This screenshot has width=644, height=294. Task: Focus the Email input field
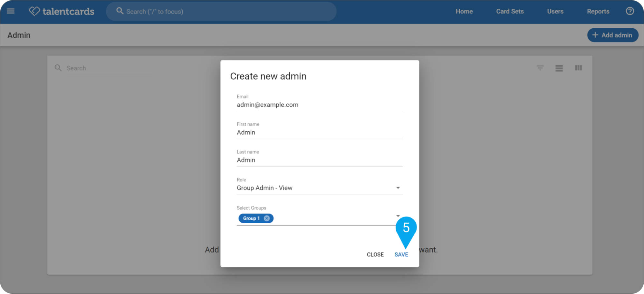[x=320, y=105]
